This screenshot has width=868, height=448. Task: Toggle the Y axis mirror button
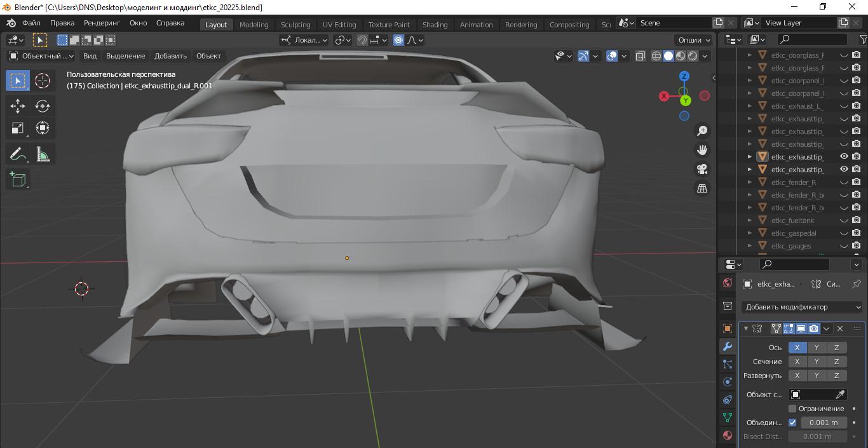point(817,348)
